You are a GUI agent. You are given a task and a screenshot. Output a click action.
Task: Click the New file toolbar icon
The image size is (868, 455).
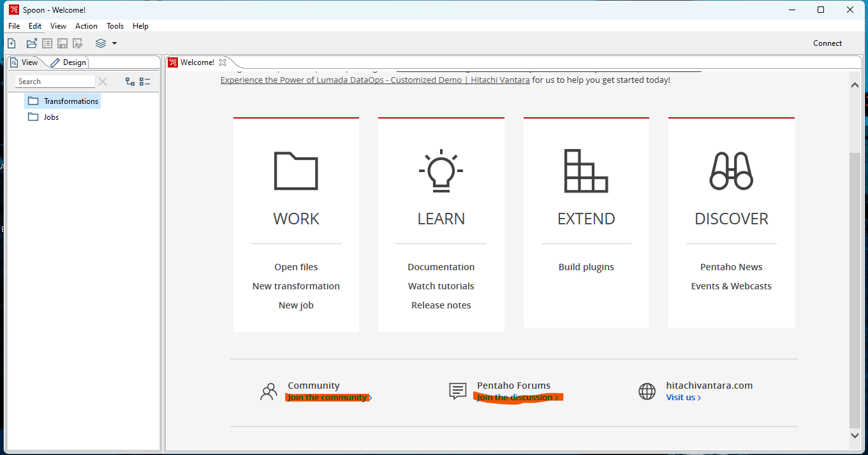(x=11, y=43)
